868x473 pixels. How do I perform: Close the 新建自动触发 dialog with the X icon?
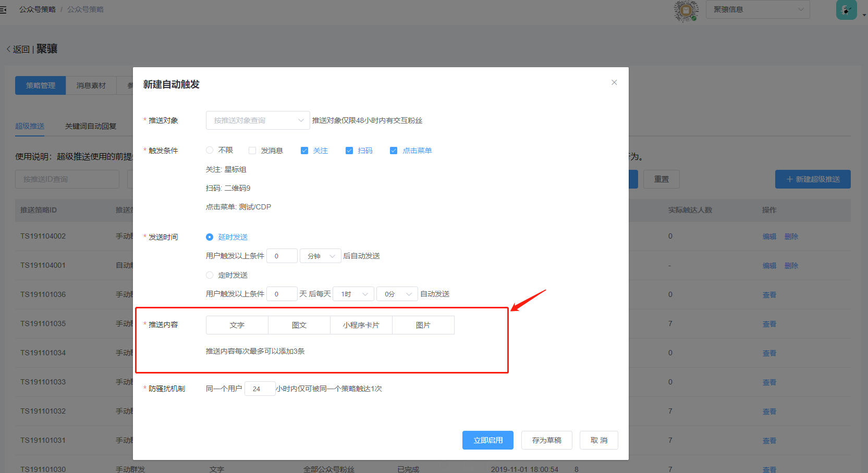(x=614, y=82)
